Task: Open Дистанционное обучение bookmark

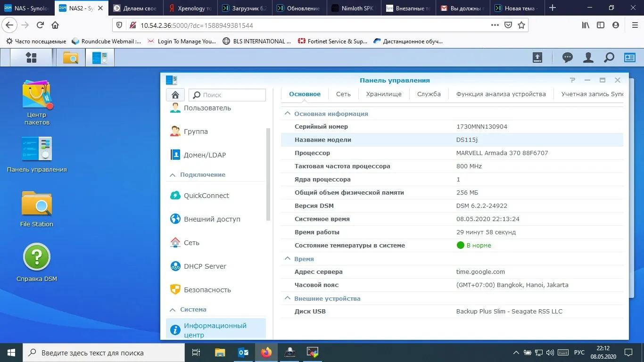Action: point(408,41)
